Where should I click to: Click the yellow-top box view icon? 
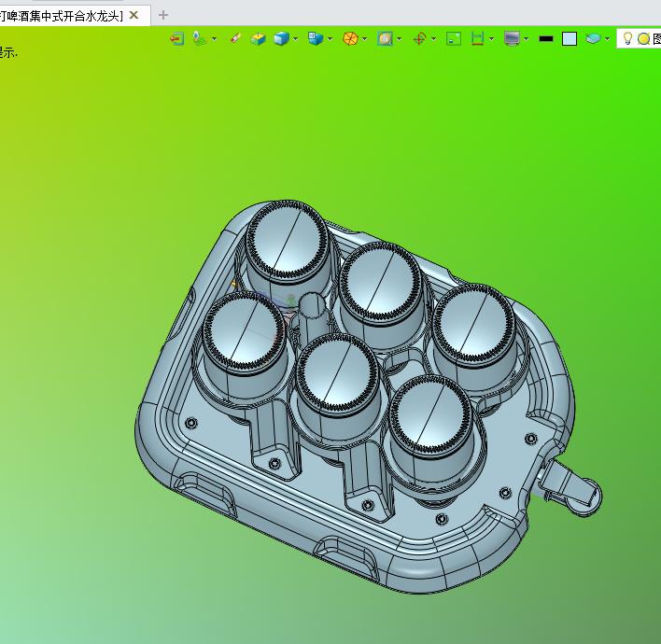(258, 39)
